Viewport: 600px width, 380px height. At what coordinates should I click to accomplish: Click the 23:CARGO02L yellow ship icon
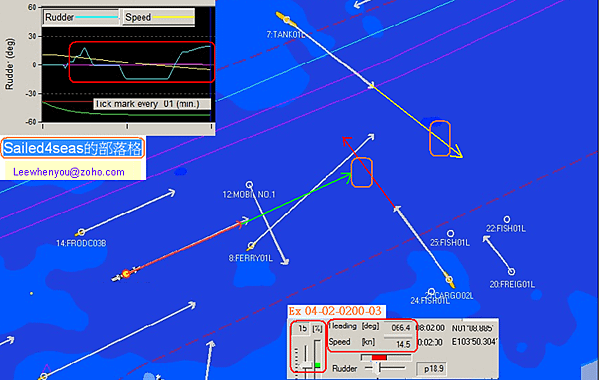click(450, 281)
